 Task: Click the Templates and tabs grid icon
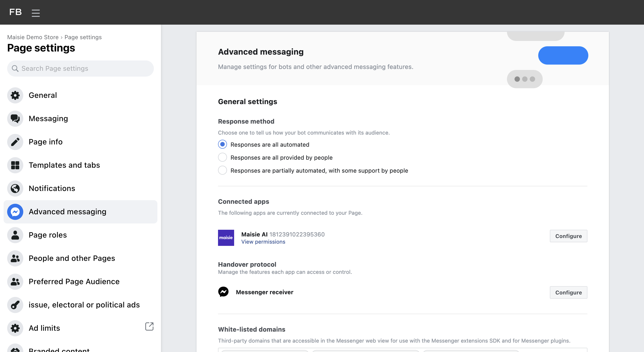pos(15,165)
